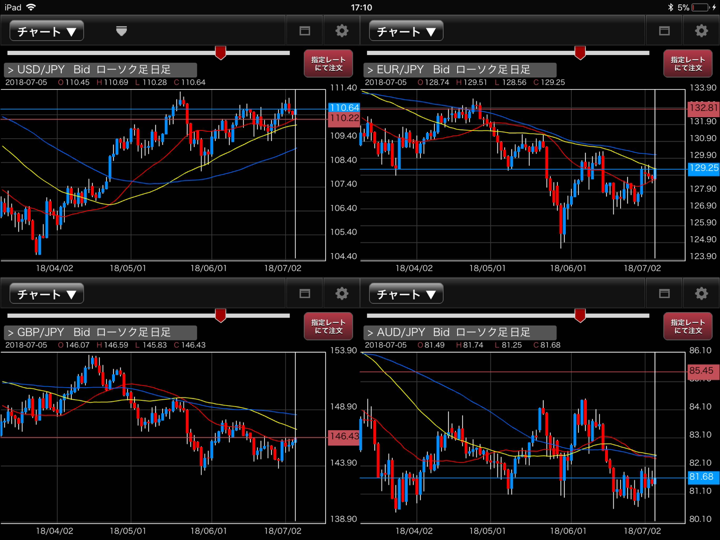The image size is (720, 540).
Task: Tap the AUD/JPY Bid ローソク足 日足 label
Action: 447,332
